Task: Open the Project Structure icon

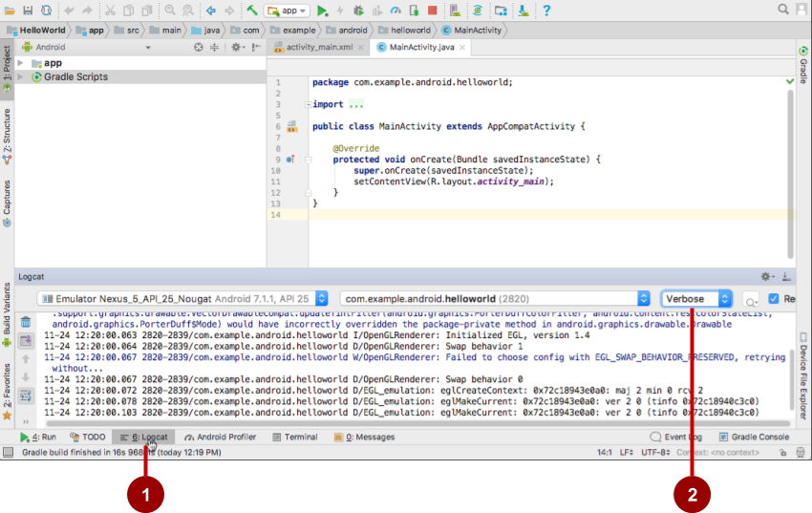Action: tap(501, 11)
